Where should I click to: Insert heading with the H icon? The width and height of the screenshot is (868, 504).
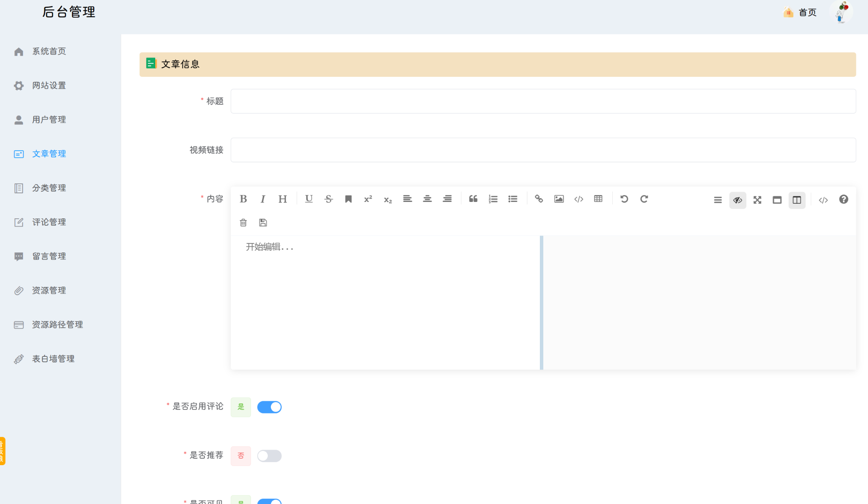(282, 199)
